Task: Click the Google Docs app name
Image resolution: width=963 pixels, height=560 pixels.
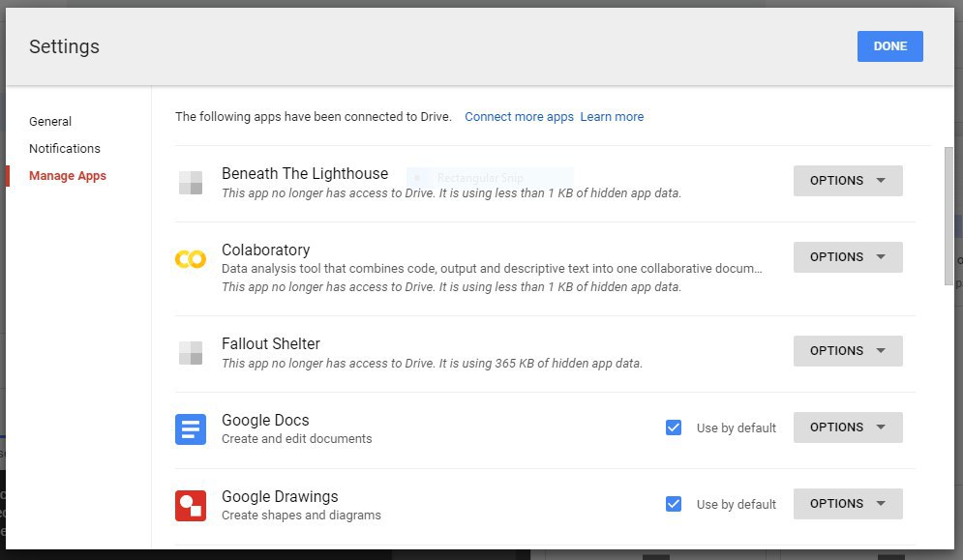Action: [265, 421]
